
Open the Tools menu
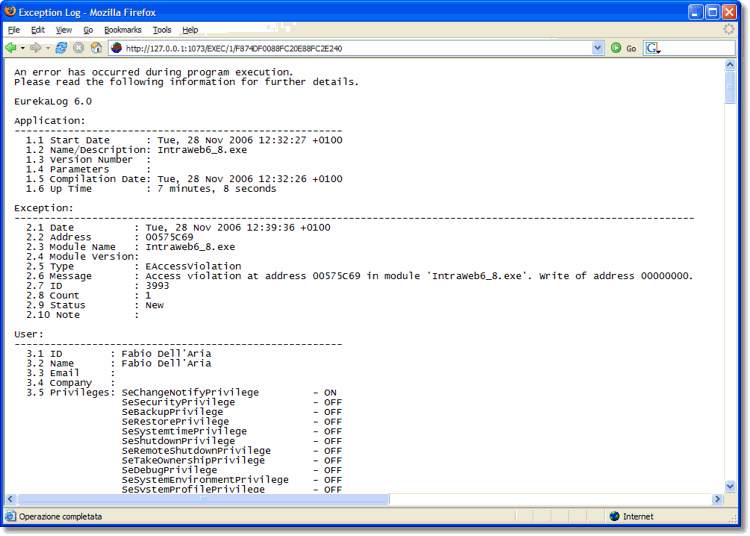[x=162, y=30]
